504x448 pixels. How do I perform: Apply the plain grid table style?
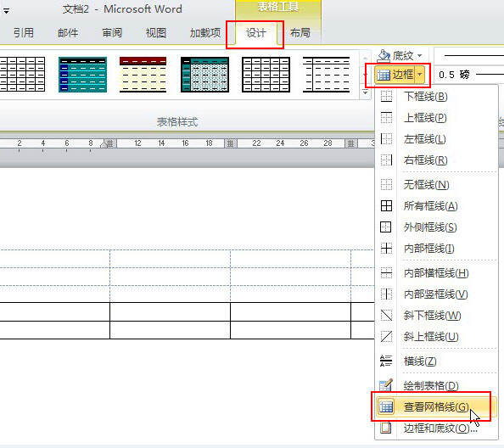[x=22, y=75]
